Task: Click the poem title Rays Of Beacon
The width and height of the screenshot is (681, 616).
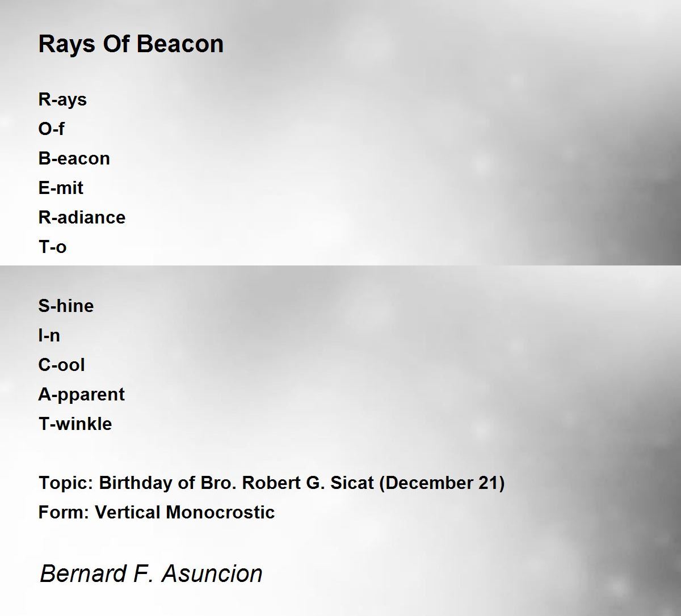Action: (x=131, y=44)
